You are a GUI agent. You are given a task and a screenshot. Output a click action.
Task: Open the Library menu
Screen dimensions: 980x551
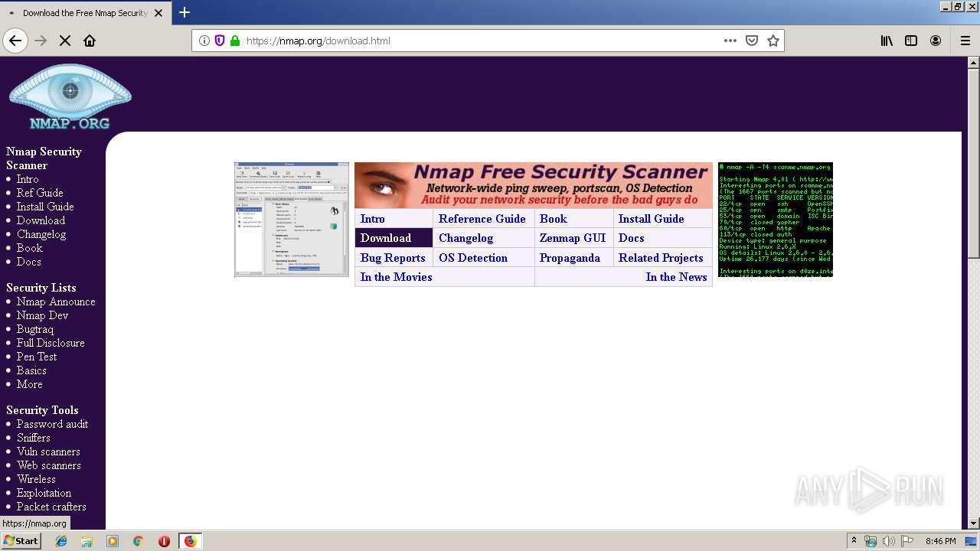click(887, 41)
